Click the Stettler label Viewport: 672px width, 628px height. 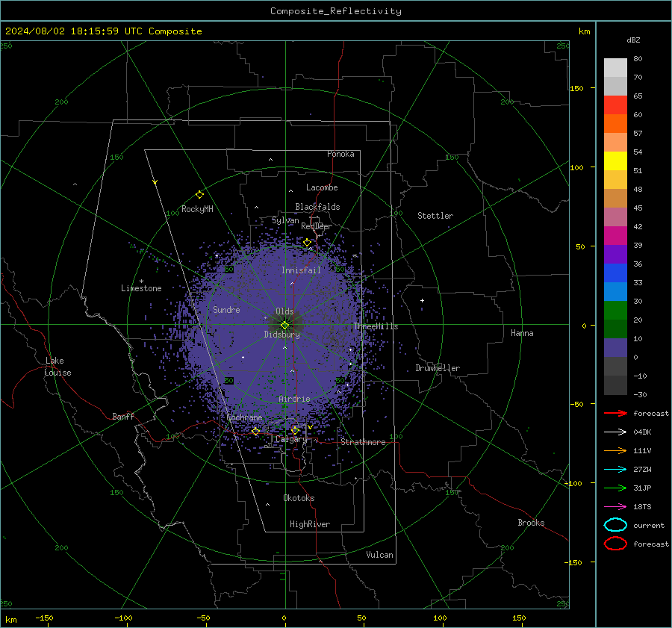click(x=435, y=216)
